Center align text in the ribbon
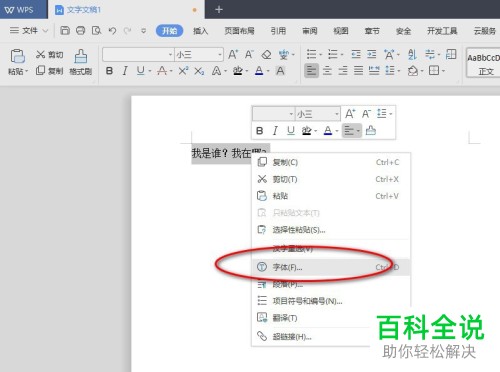The height and width of the screenshot is (372, 500). click(x=327, y=71)
